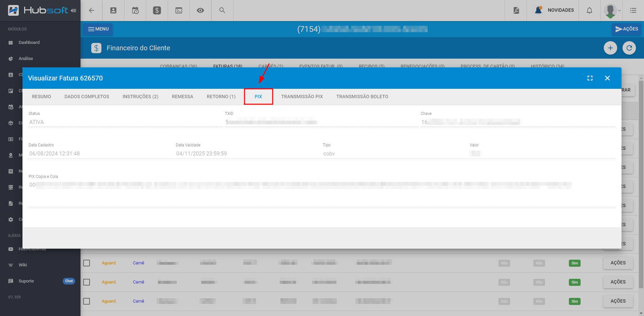
Task: Click AÇÕES on second visible Carnê row
Action: click(x=618, y=282)
